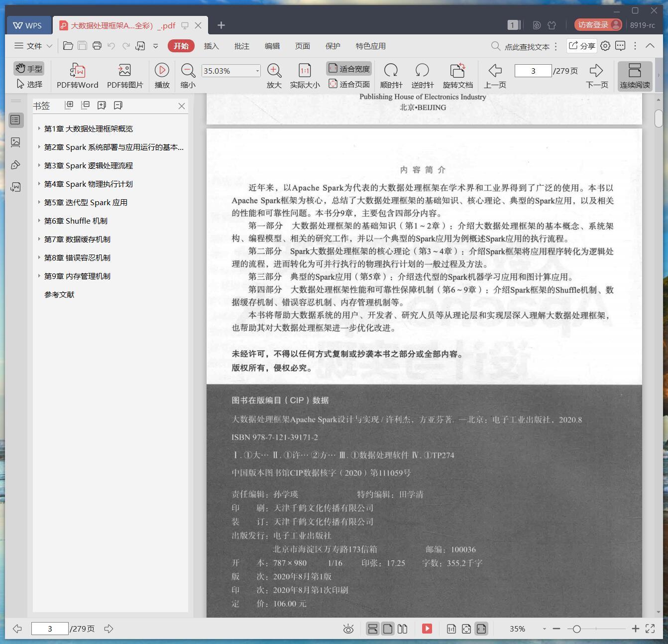
Task: Click 缩小 zoom out
Action: [188, 76]
